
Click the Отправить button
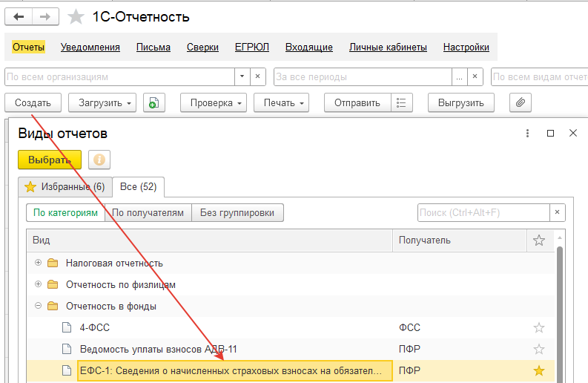click(x=357, y=102)
